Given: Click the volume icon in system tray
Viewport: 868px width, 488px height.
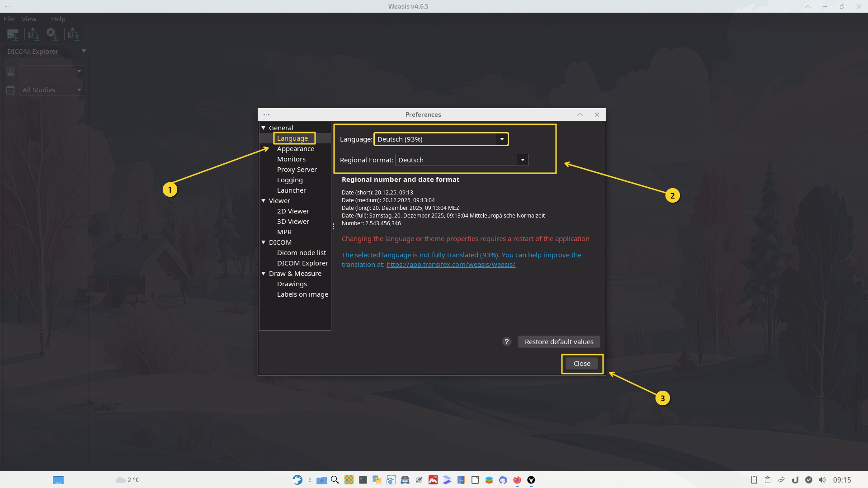Looking at the screenshot, I should [x=822, y=480].
